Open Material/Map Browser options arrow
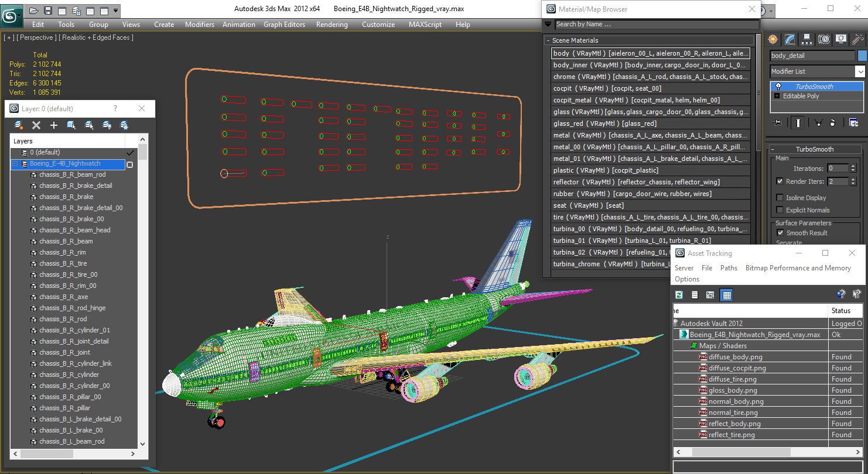The image size is (868, 474). 548,25
